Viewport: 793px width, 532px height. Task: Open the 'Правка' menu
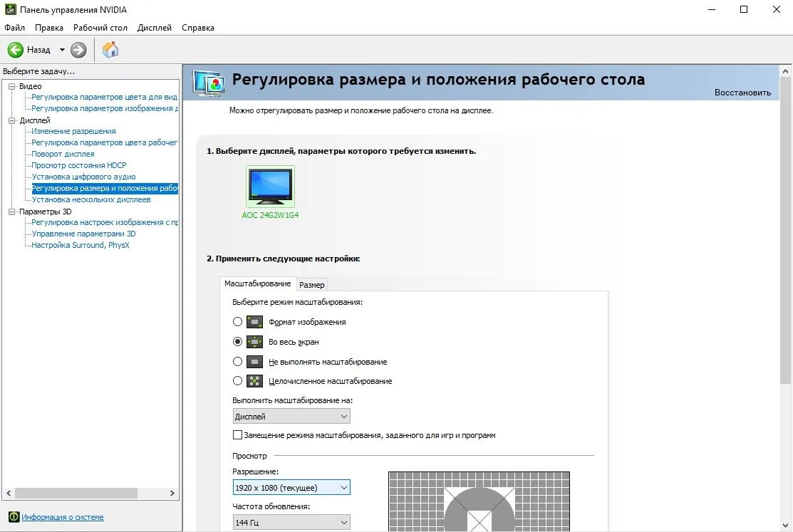click(49, 28)
